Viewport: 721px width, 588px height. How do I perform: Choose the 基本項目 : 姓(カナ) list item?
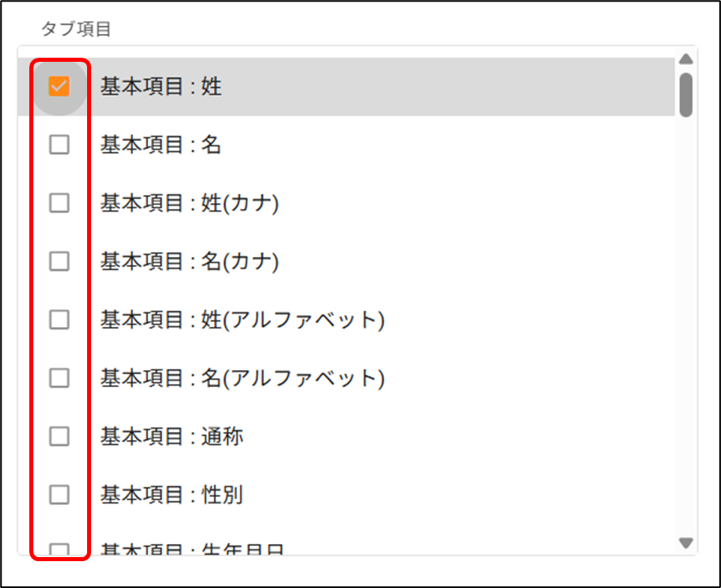coord(190,203)
